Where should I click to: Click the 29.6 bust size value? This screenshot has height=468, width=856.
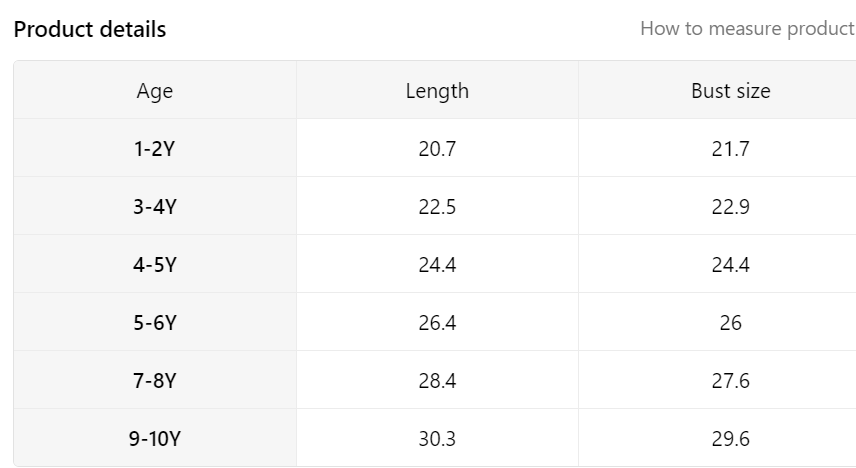pos(731,439)
